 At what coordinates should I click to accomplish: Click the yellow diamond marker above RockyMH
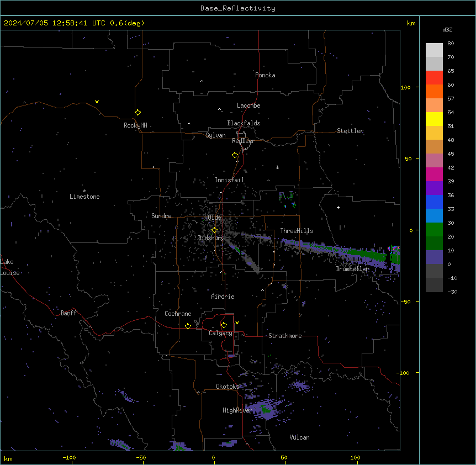point(137,113)
